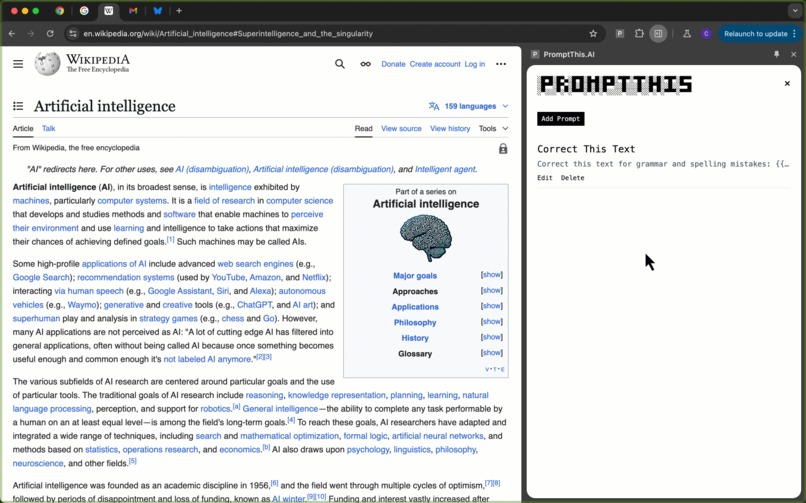
Task: Open the Wikipedia main menu hamburger icon
Action: click(x=18, y=64)
